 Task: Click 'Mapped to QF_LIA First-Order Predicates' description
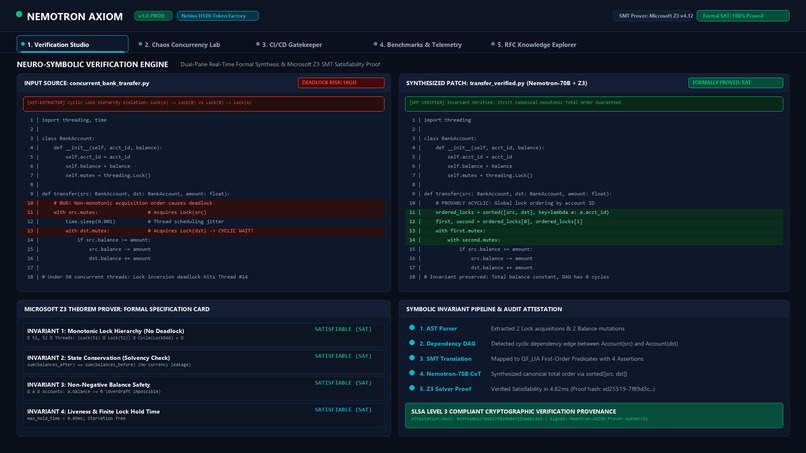(567, 359)
